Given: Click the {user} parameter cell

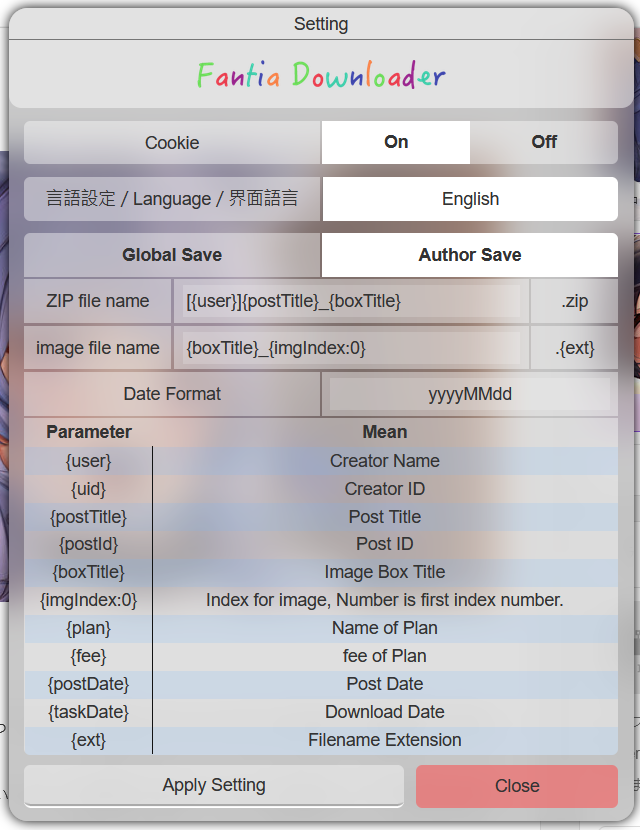Looking at the screenshot, I should [x=88, y=461].
